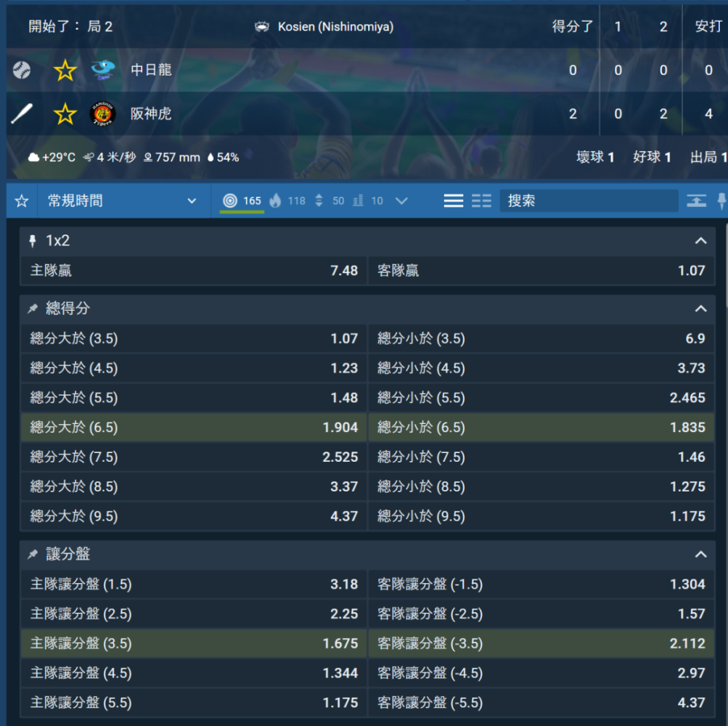728x726 pixels.
Task: Collapse the 總得分 section
Action: tap(700, 309)
